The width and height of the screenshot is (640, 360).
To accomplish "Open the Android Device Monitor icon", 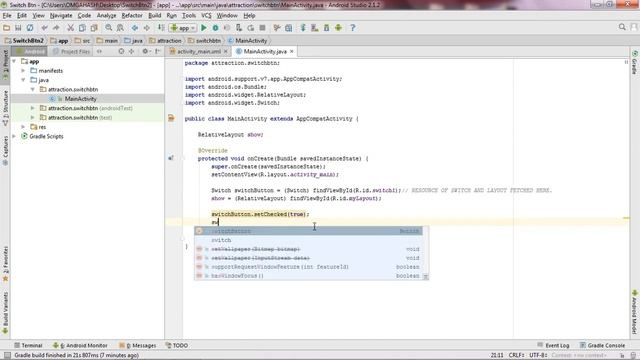I will (338, 28).
